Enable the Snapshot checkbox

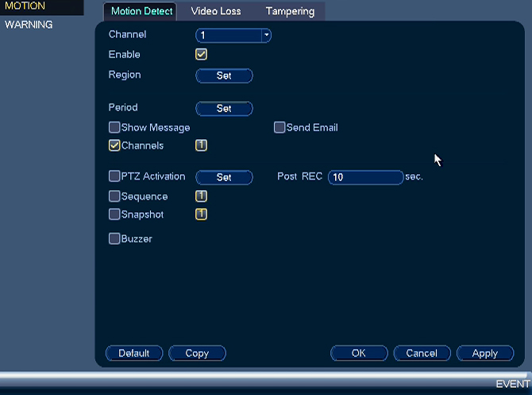[x=114, y=215]
